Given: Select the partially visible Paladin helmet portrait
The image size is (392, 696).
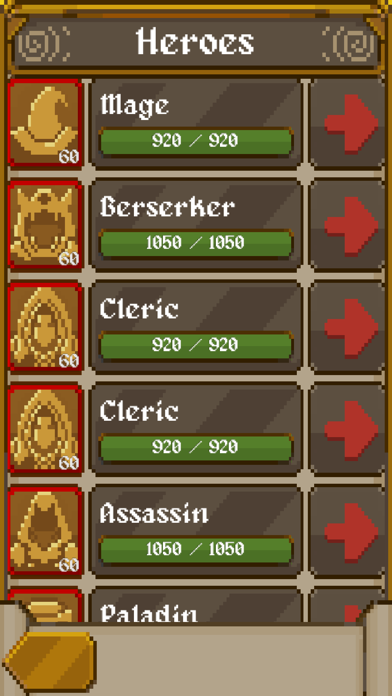Looking at the screenshot, I should 45,607.
